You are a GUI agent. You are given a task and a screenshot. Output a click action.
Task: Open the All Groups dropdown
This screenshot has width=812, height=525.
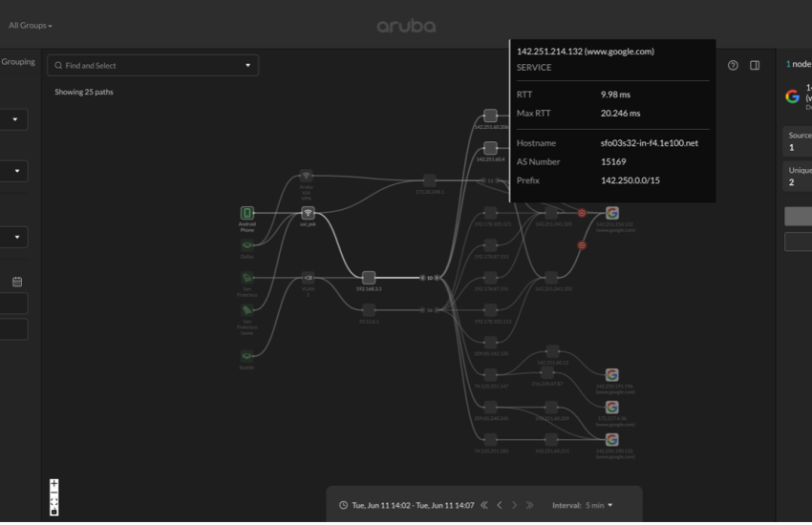[31, 26]
